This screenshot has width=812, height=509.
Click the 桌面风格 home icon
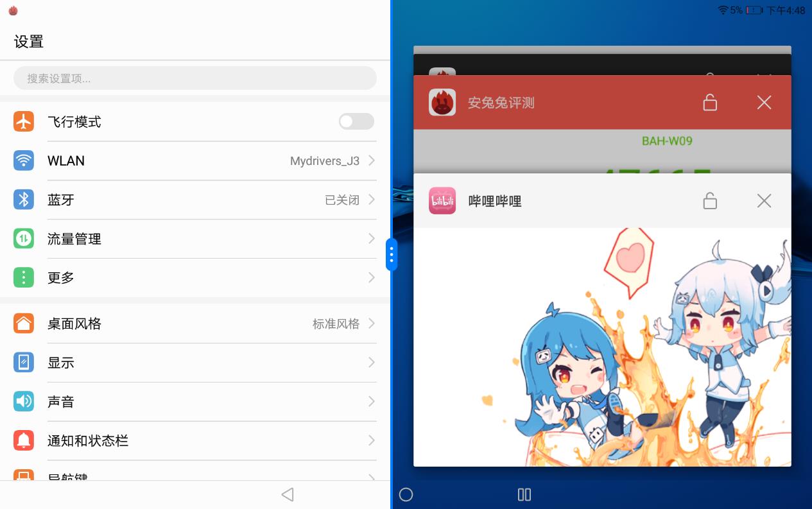coord(24,324)
